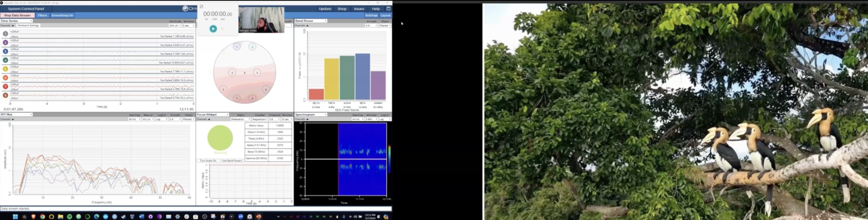This screenshot has width=868, height=220.
Task: Open File Explorer from the taskbar
Action: tap(60, 217)
